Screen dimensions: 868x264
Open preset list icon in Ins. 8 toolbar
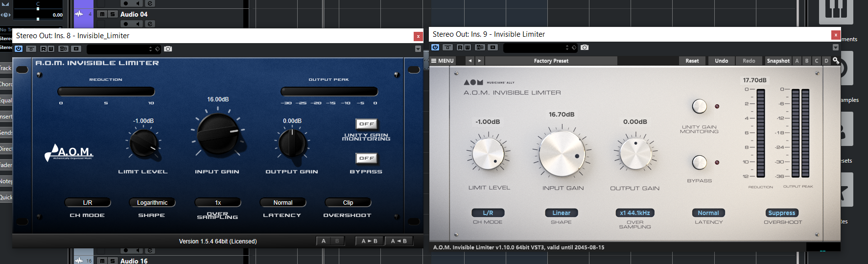[76, 49]
